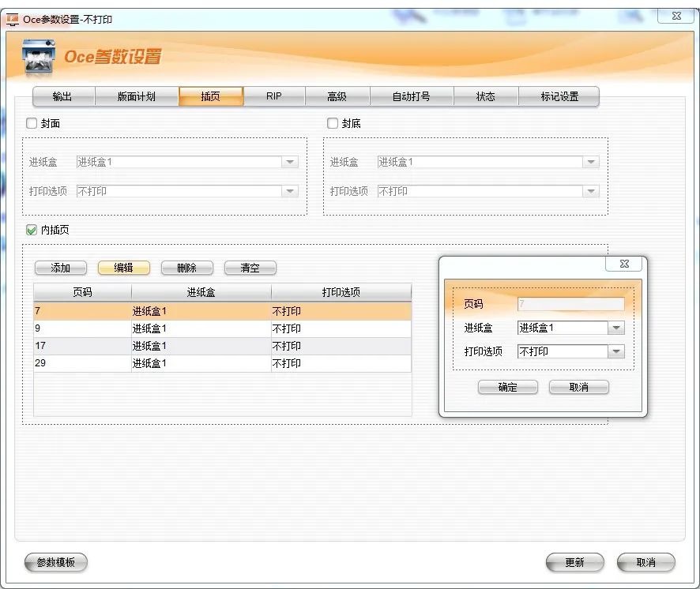This screenshot has height=589, width=700.
Task: Open the 状态 tab
Action: 486,96
